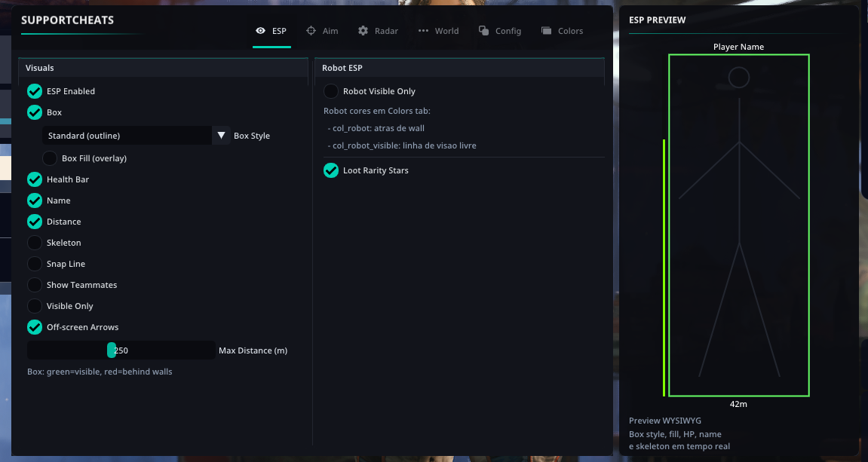Click the Box Style label
This screenshot has width=868, height=462.
[x=252, y=136]
